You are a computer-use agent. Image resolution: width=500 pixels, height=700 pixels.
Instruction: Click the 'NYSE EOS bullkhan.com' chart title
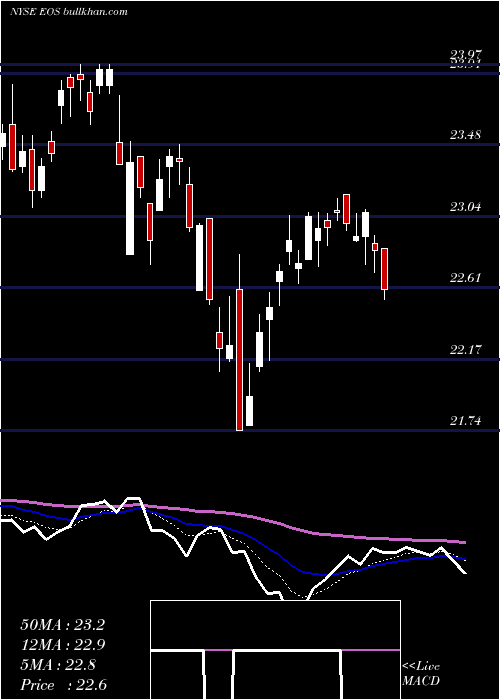[69, 12]
